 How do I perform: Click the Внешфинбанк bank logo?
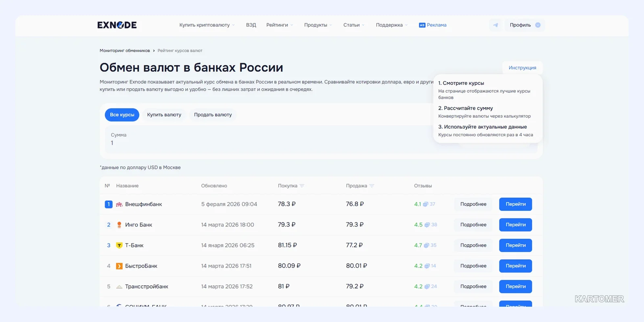pyautogui.click(x=119, y=204)
